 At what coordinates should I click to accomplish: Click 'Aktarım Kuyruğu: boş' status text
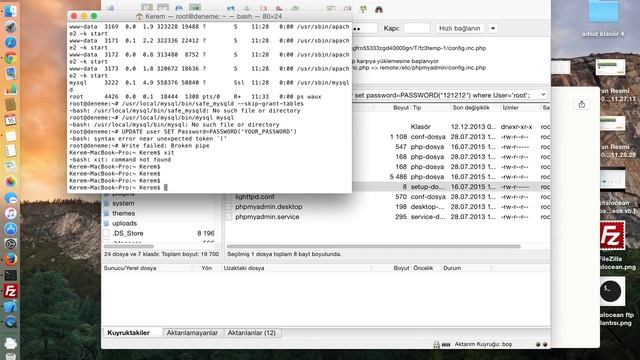pyautogui.click(x=483, y=344)
